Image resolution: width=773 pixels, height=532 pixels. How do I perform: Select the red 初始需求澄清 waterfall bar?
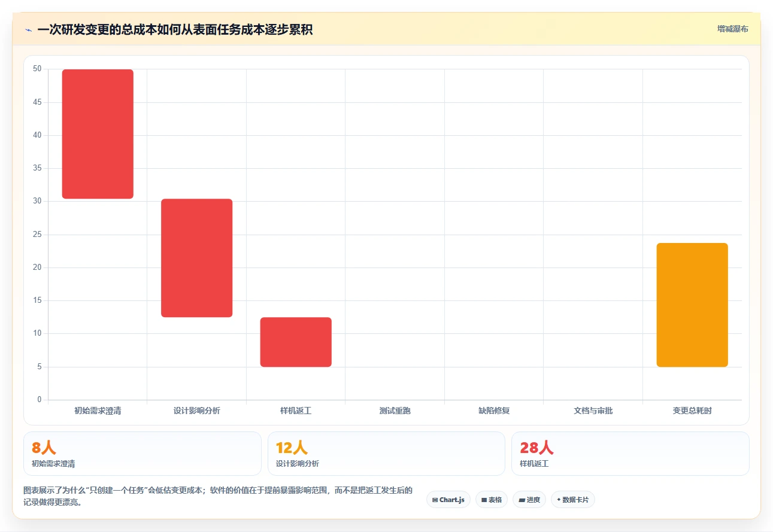98,134
